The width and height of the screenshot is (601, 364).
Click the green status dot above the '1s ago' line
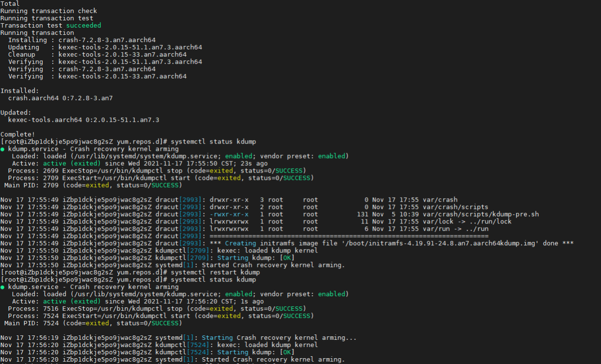pyautogui.click(x=2, y=287)
